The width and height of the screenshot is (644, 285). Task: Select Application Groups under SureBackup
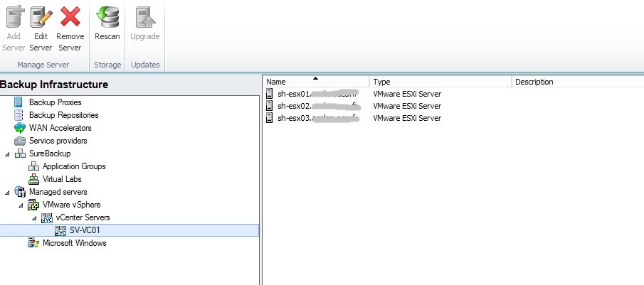(74, 166)
